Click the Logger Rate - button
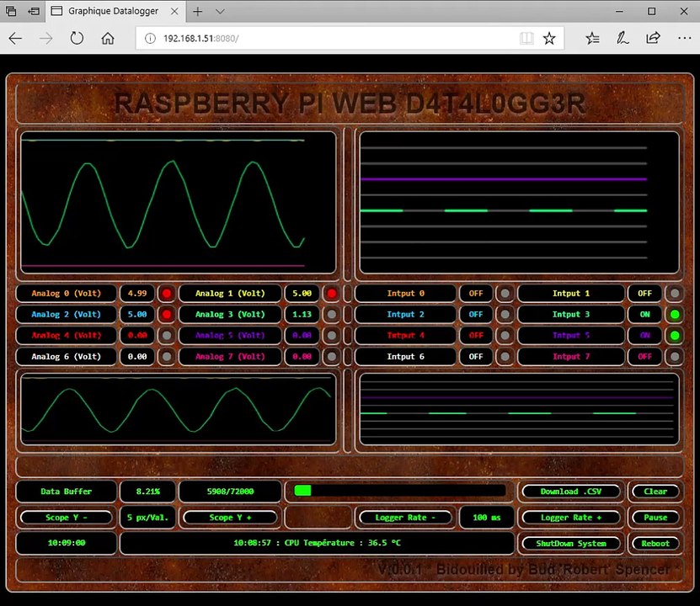 click(x=405, y=518)
